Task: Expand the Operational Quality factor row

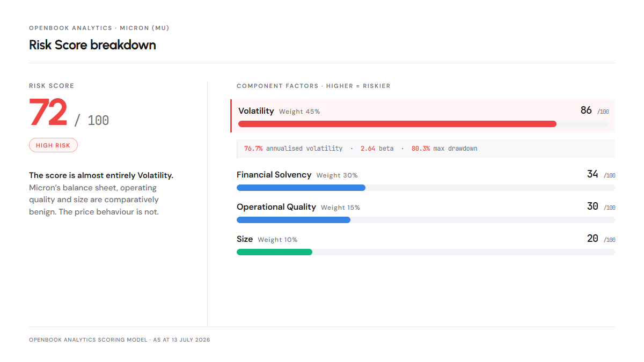Action: [426, 212]
